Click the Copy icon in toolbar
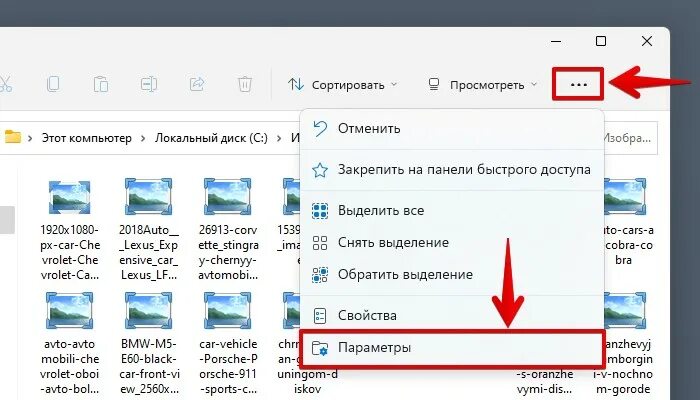Image resolution: width=700 pixels, height=400 pixels. tap(53, 84)
